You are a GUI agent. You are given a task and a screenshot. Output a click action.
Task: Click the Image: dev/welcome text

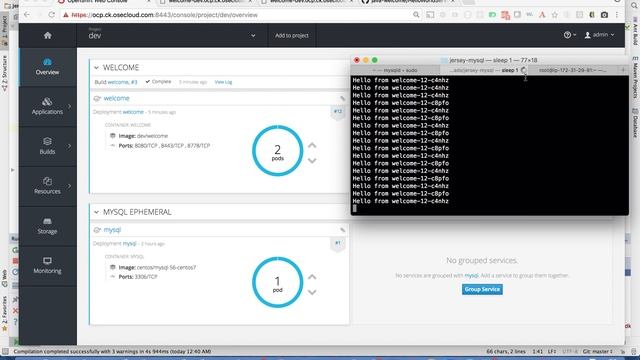click(x=143, y=136)
